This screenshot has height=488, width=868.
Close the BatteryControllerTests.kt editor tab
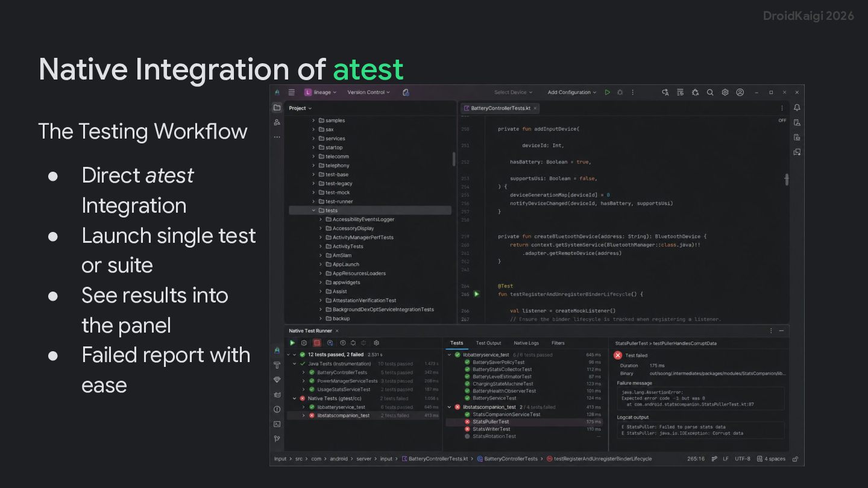[535, 108]
